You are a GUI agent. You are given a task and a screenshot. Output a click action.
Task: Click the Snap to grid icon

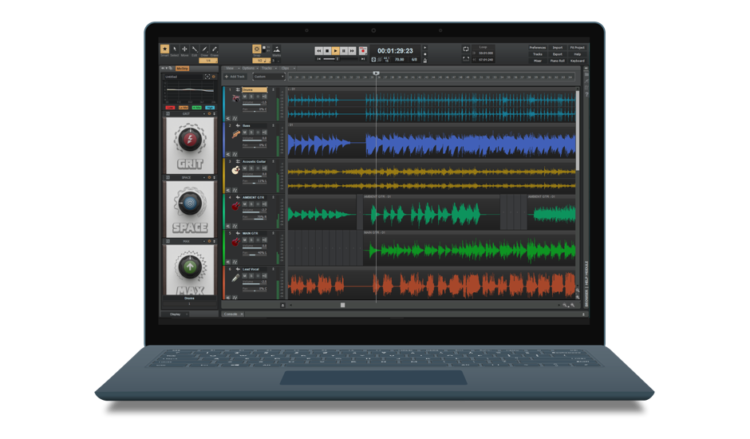click(257, 48)
